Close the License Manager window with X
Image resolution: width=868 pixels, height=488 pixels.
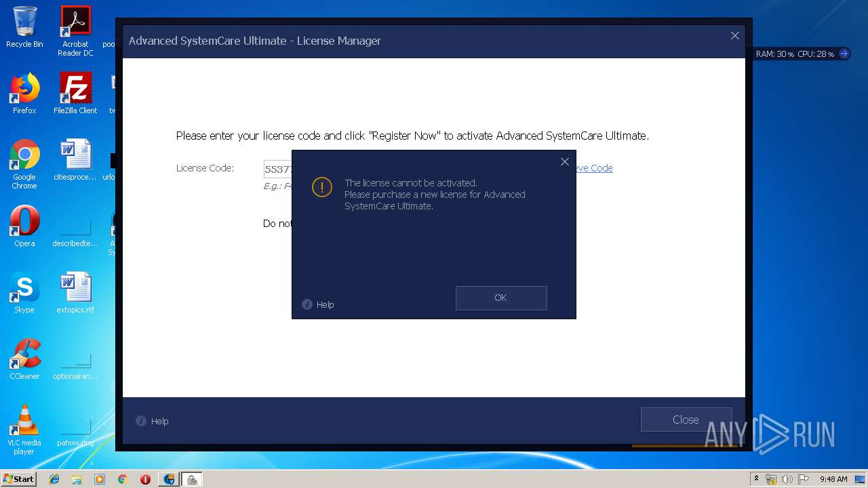[734, 36]
